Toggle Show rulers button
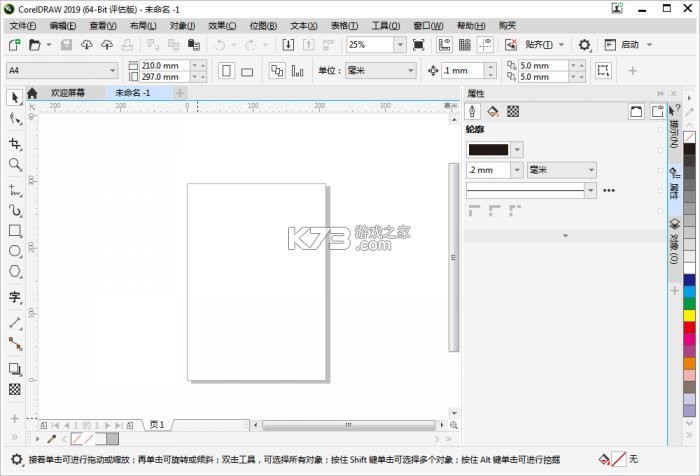700x476 pixels. coord(444,45)
